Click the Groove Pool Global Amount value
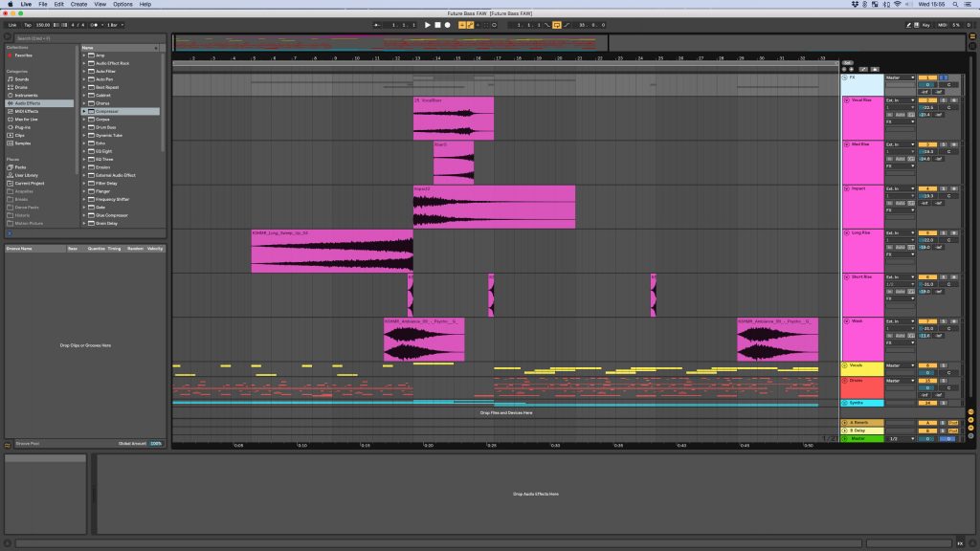 (x=156, y=444)
